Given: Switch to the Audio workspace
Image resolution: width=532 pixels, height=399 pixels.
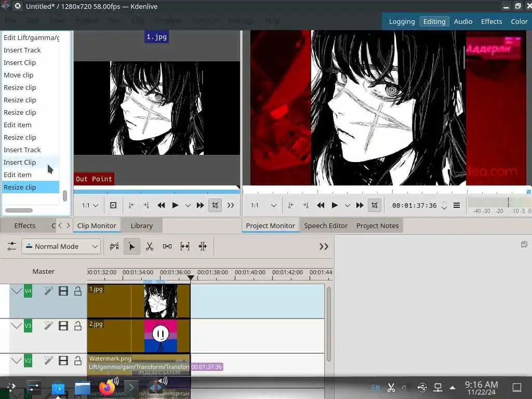Looking at the screenshot, I should coord(463,21).
